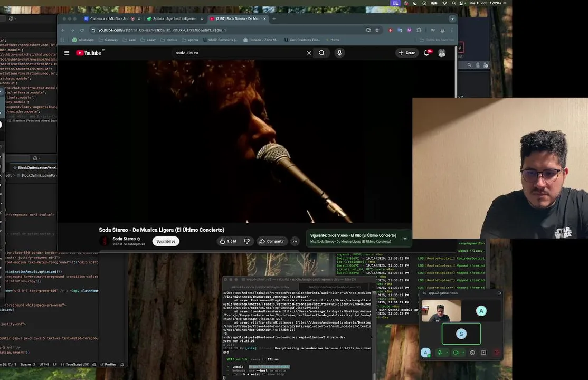This screenshot has width=588, height=380.
Task: Reload the YouTube page
Action: pos(82,30)
